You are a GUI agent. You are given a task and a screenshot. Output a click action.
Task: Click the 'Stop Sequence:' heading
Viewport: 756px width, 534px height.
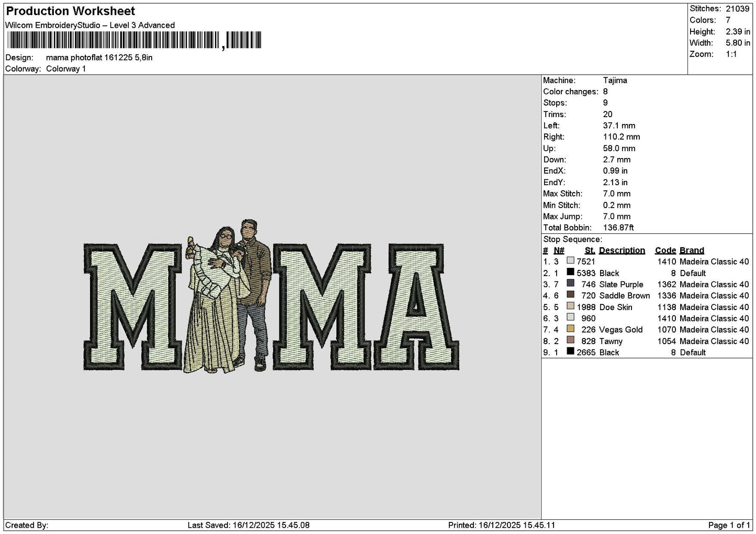point(572,240)
